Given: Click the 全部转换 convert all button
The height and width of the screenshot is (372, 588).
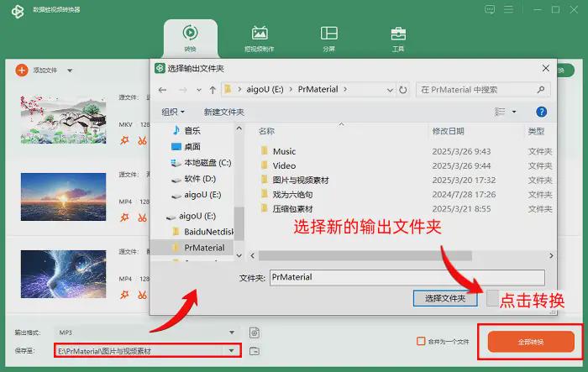Looking at the screenshot, I should click(x=530, y=342).
